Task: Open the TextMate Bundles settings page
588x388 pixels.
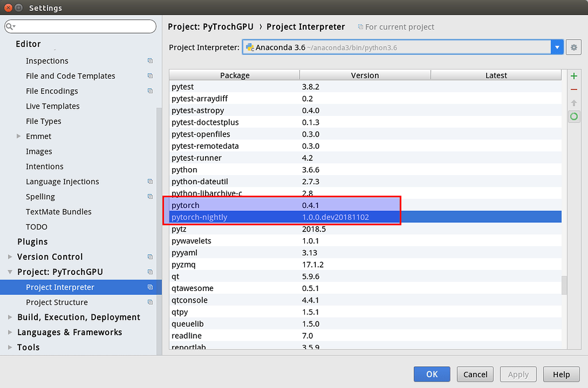Action: click(59, 211)
